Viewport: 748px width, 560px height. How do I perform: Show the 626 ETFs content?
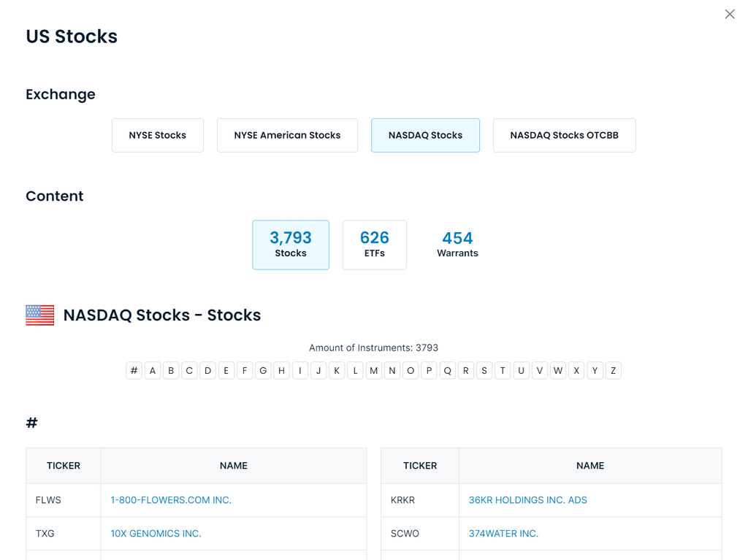click(374, 245)
